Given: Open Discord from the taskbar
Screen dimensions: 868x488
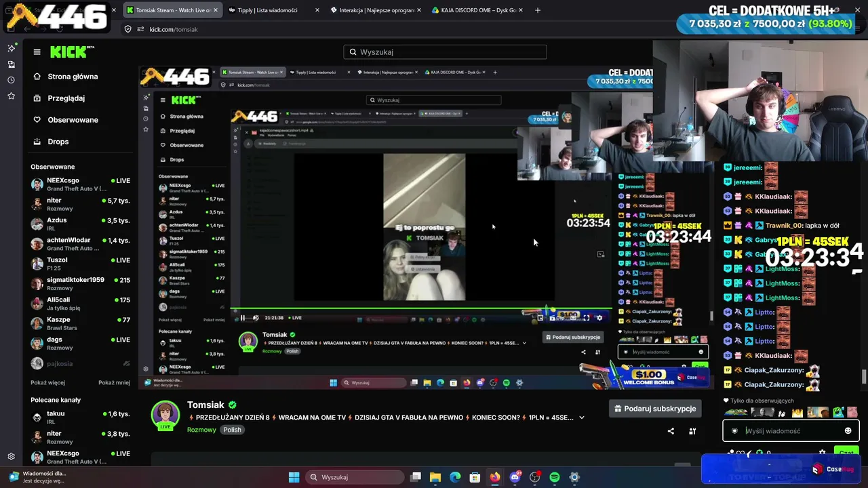Looking at the screenshot, I should (515, 477).
